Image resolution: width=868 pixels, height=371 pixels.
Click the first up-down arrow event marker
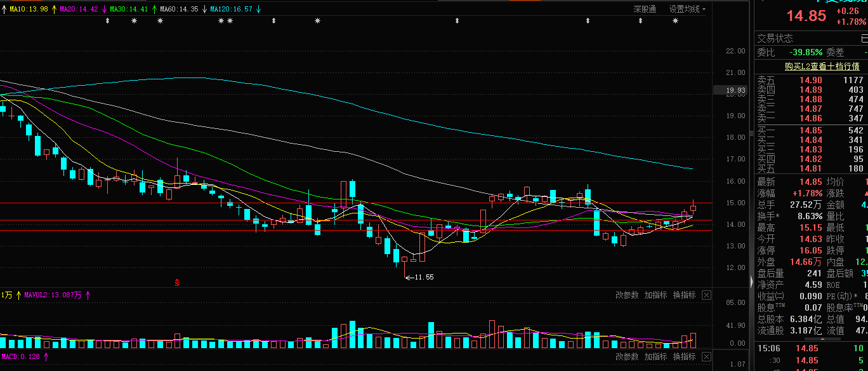pos(107,21)
